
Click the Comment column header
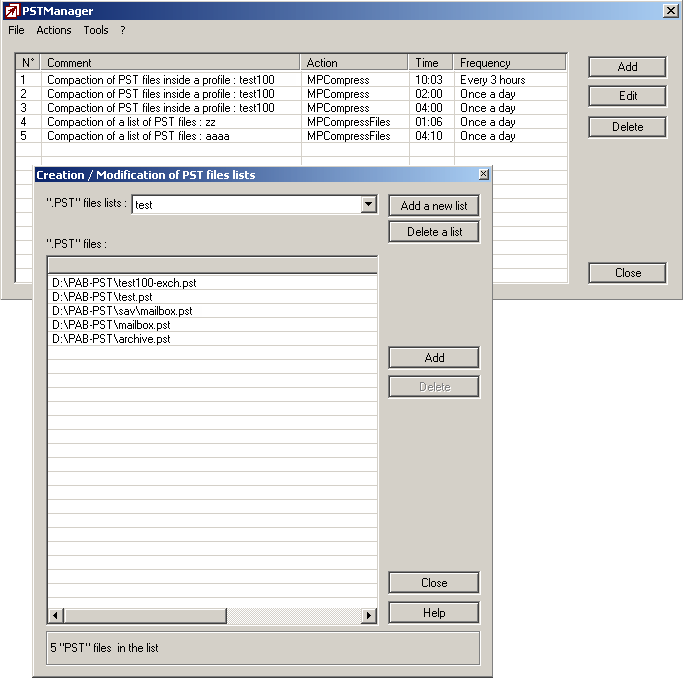(x=170, y=63)
